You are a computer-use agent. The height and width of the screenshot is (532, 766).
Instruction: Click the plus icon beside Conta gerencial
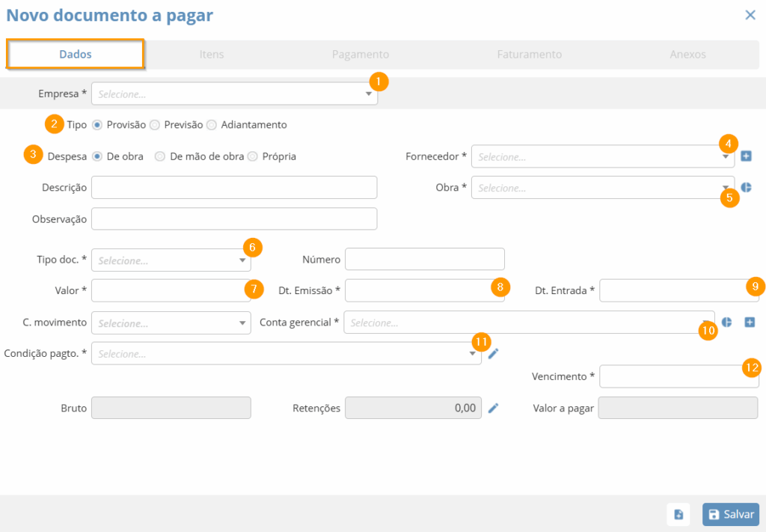[x=750, y=322]
